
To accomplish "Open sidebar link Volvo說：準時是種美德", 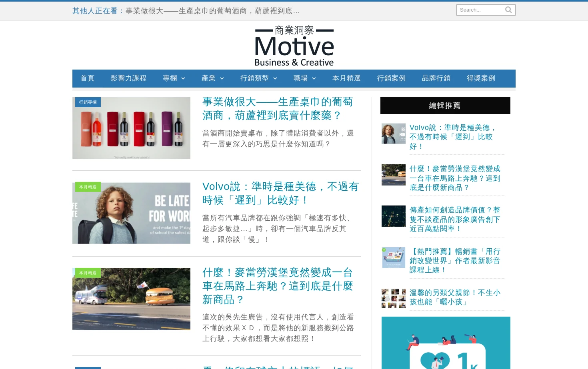I will 453,137.
